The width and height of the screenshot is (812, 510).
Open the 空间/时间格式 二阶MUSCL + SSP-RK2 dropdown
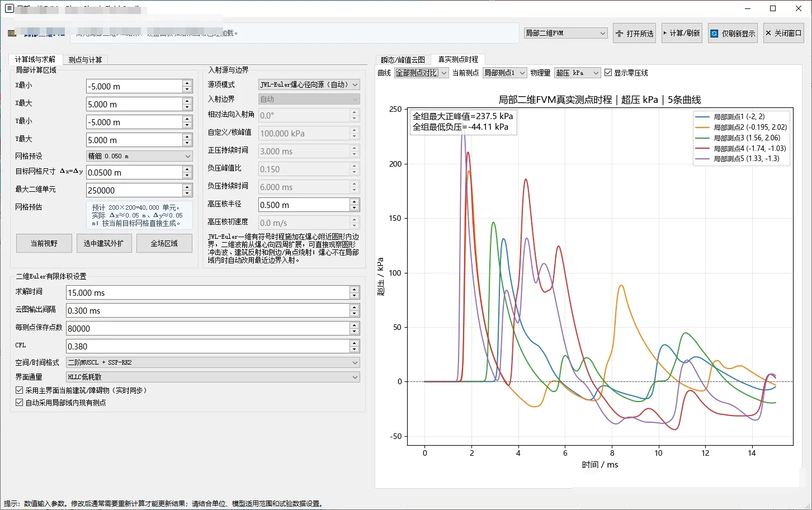(213, 362)
